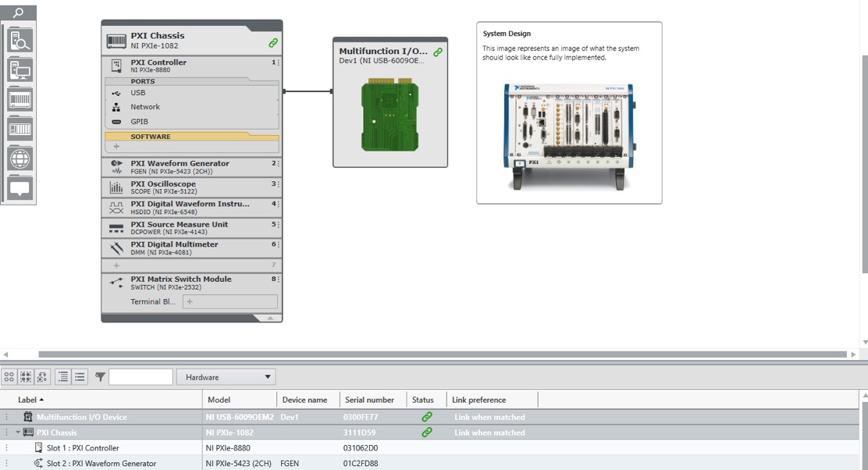868x470 pixels.
Task: Click the filter funnel icon
Action: point(100,377)
